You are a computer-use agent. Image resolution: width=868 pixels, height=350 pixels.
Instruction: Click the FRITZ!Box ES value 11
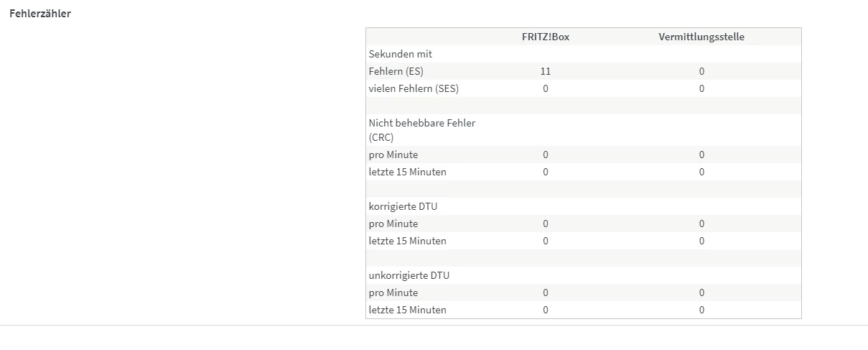pos(546,71)
